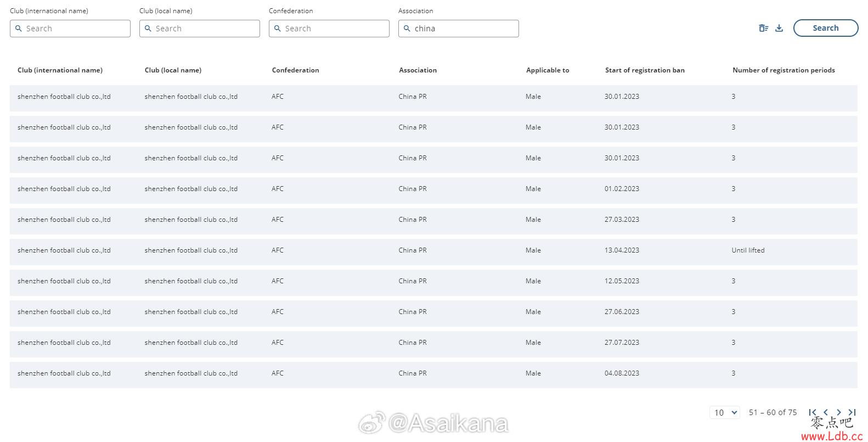Select the date cell '13.04.2023'

click(622, 250)
